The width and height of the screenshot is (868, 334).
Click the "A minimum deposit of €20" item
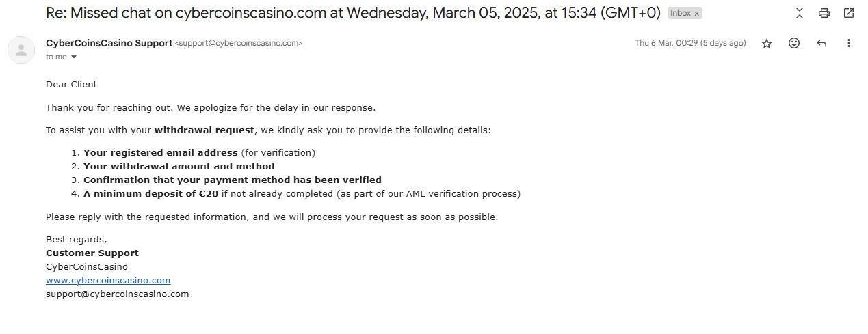(x=150, y=194)
